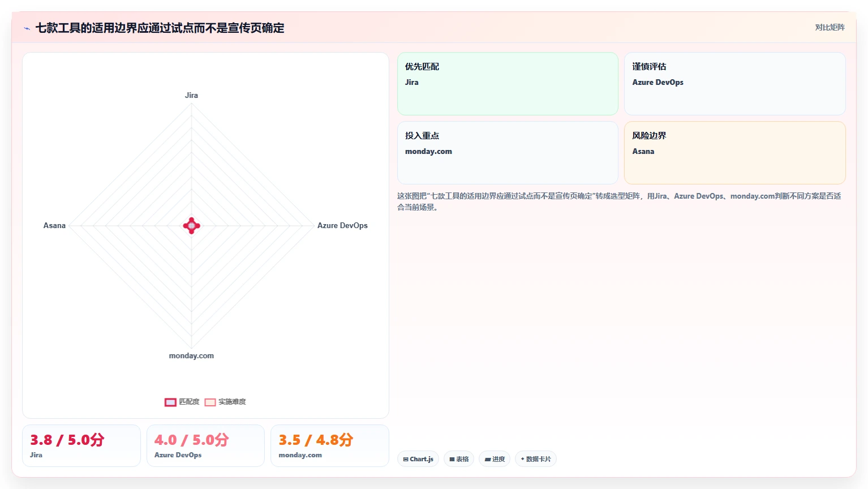Viewport: 868px width, 489px height.
Task: Select the 风险边界 Asana card
Action: pyautogui.click(x=734, y=153)
